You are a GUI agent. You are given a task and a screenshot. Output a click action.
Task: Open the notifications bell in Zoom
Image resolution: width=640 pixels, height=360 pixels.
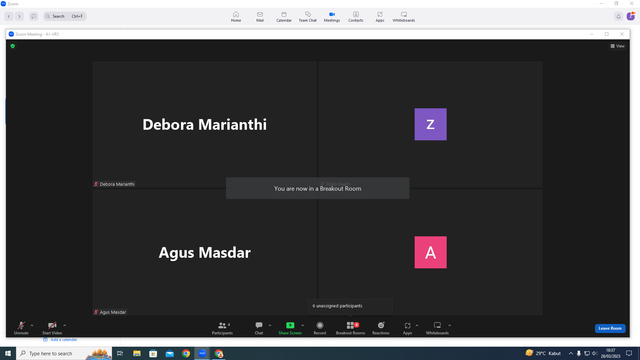(x=618, y=16)
